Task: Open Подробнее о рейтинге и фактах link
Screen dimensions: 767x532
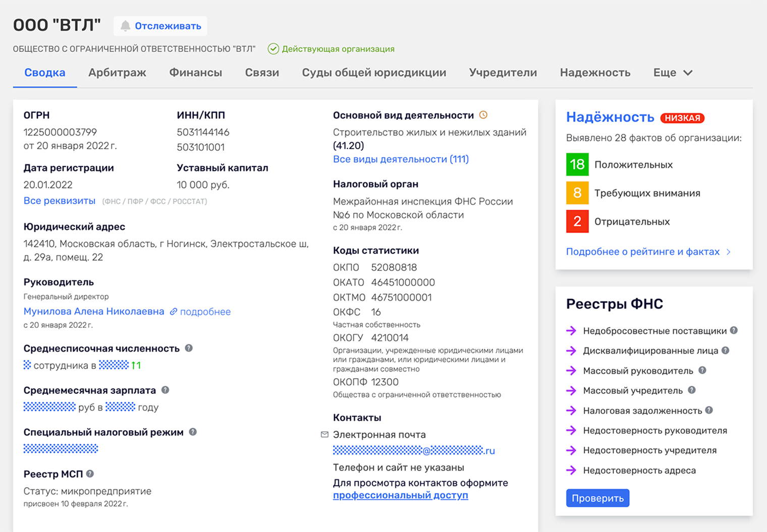Action: 643,252
